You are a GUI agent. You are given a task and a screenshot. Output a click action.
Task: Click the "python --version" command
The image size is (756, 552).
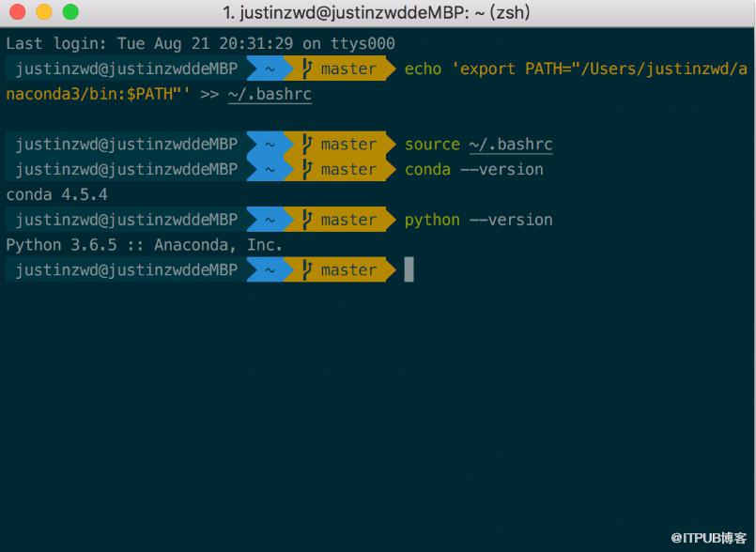coord(478,220)
